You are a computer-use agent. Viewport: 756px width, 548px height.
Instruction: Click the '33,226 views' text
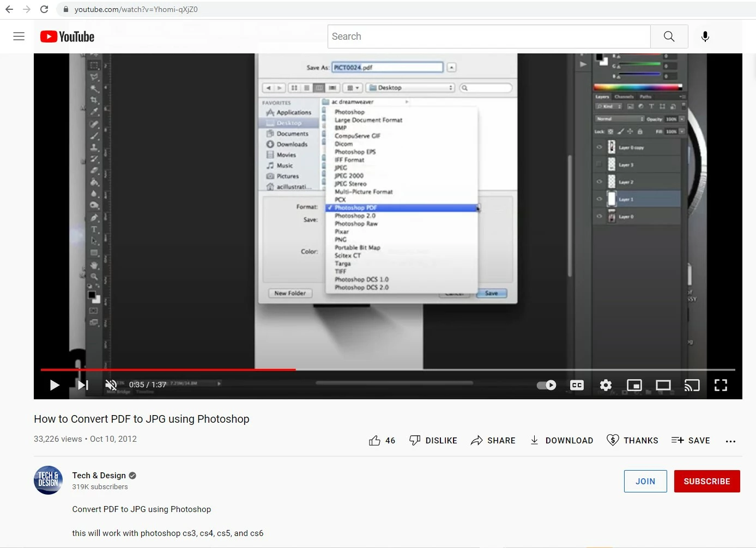click(58, 439)
